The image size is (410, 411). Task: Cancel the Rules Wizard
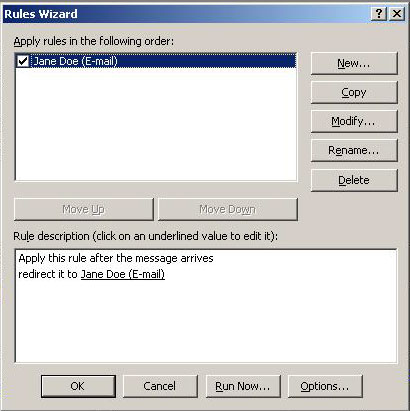[x=160, y=386]
